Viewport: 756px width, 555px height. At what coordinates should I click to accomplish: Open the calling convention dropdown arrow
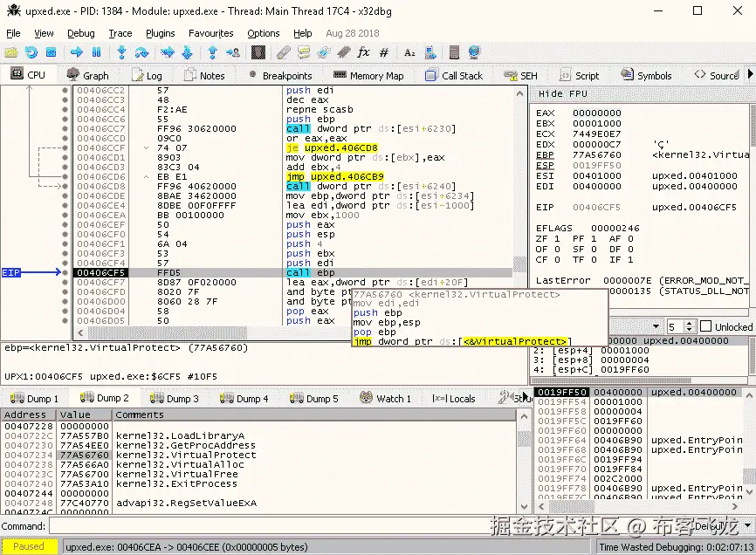click(656, 326)
